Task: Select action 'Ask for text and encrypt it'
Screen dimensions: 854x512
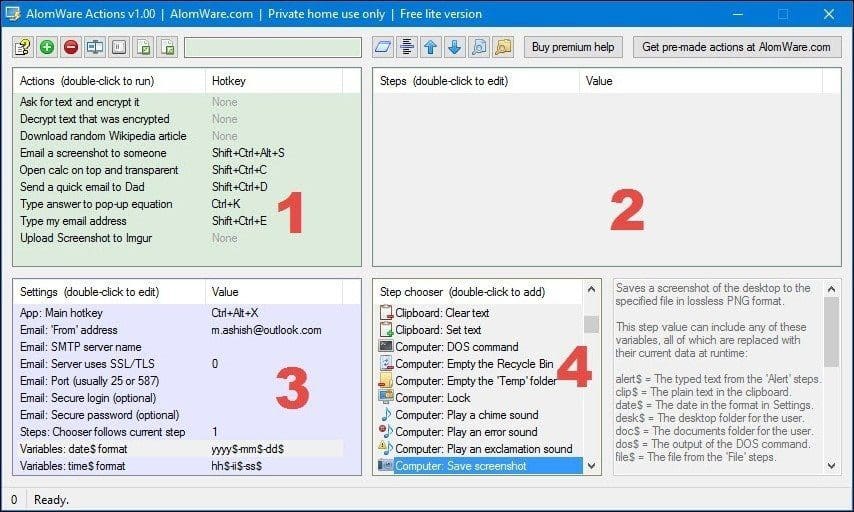Action: [80, 102]
